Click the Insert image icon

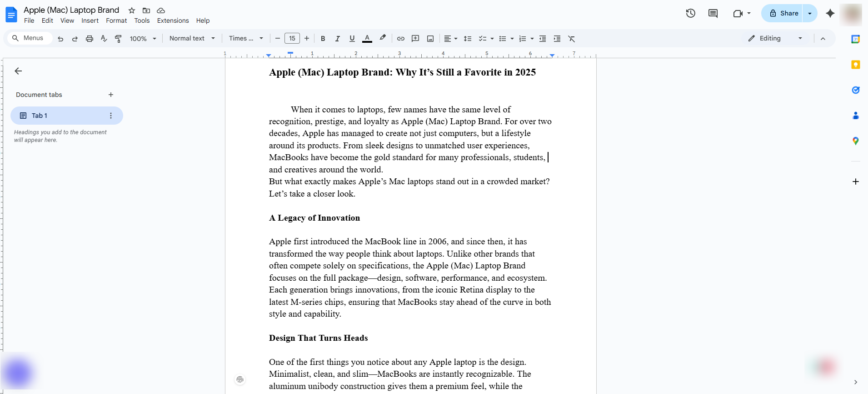(x=430, y=39)
